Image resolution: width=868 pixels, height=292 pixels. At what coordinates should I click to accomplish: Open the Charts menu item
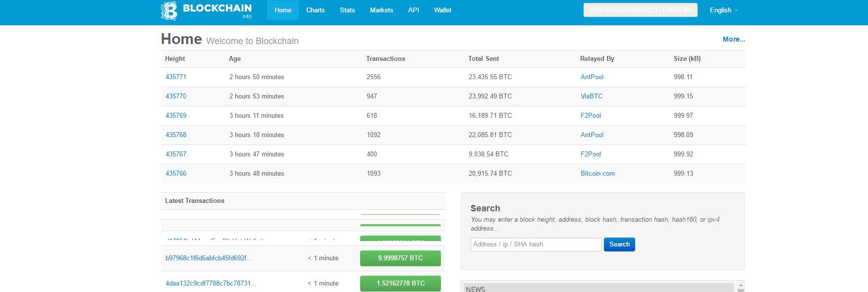(315, 10)
